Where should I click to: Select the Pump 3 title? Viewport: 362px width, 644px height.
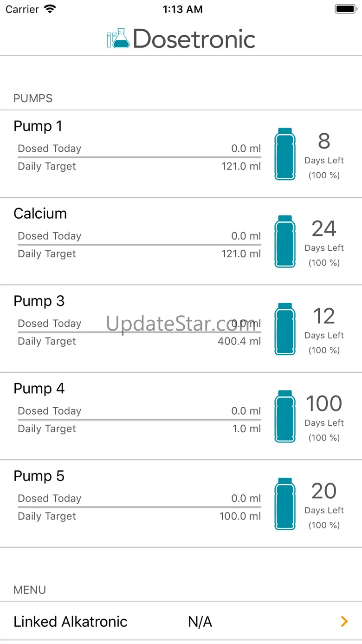[39, 301]
